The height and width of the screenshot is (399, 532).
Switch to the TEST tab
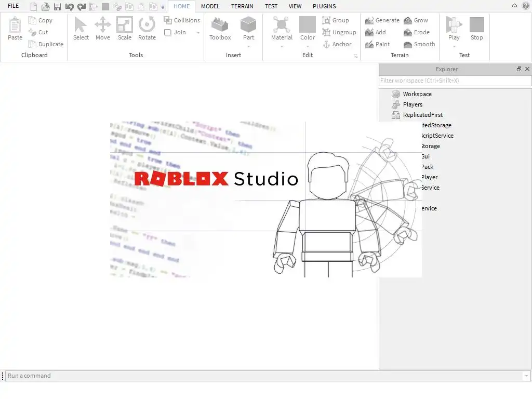pyautogui.click(x=271, y=6)
